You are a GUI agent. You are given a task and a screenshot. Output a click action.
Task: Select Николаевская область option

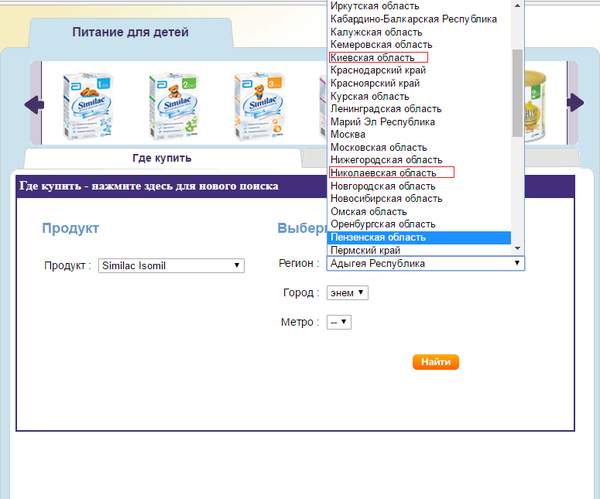[419, 173]
